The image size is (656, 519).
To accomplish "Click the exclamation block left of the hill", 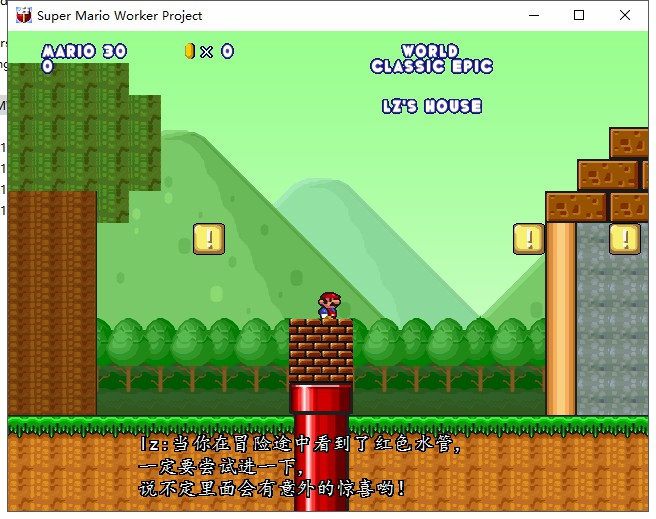I will point(209,239).
